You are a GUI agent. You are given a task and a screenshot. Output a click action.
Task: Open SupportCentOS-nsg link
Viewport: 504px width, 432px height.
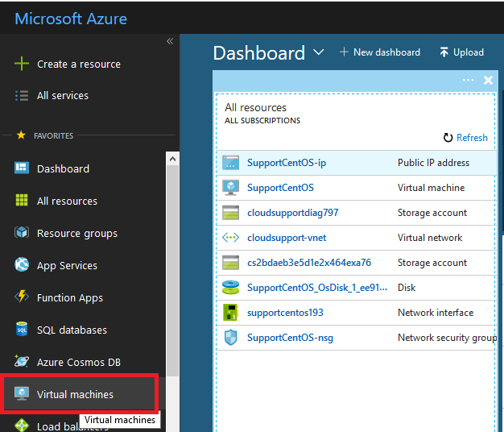click(x=290, y=338)
